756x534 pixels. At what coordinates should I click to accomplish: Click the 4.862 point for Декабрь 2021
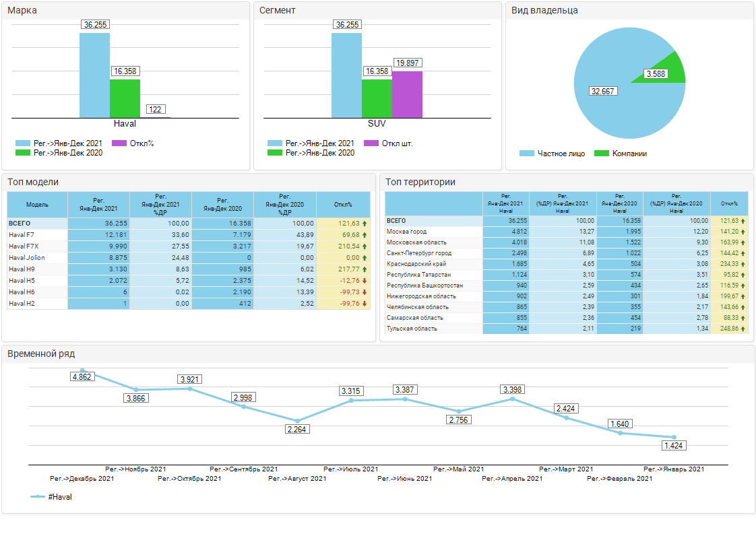tap(82, 370)
